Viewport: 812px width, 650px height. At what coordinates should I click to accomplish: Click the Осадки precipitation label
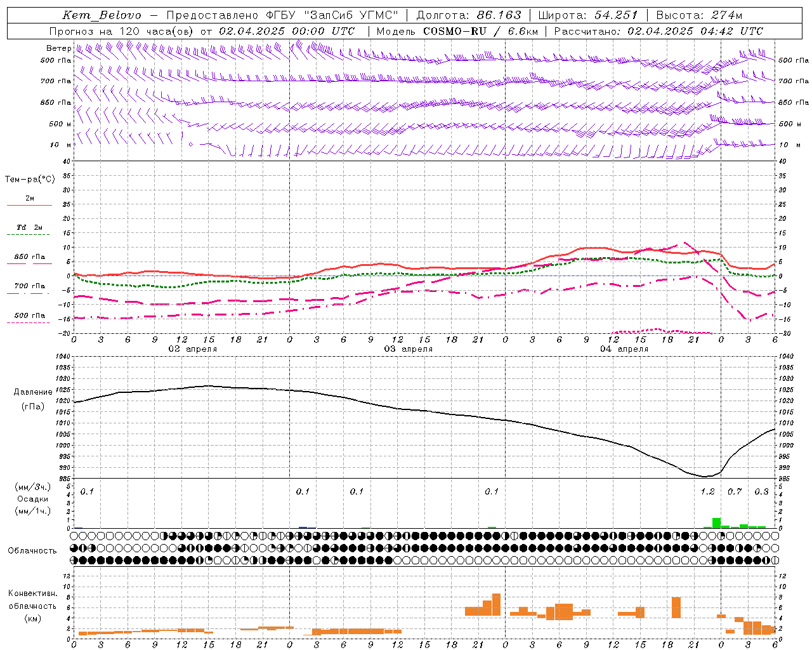pos(32,499)
